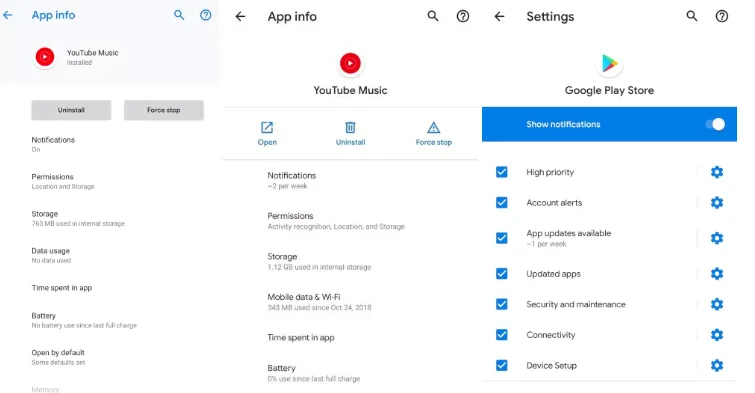
Task: Tap search icon in middle App info screen
Action: click(x=433, y=16)
